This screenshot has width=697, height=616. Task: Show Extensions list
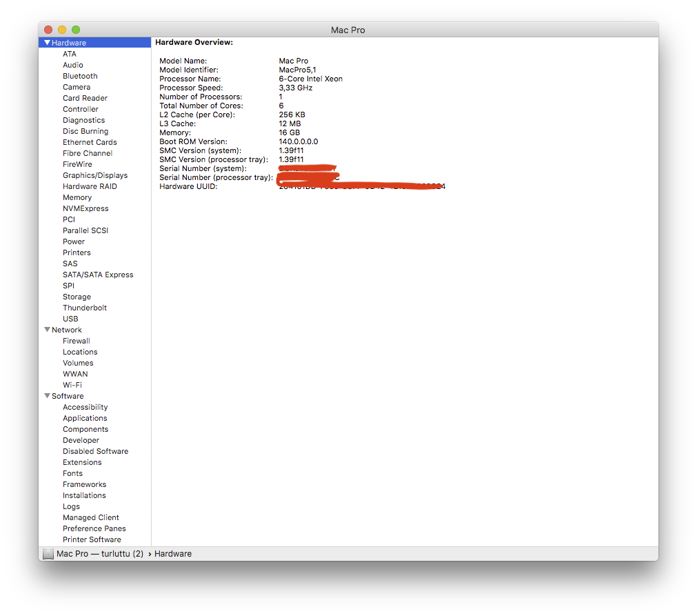pos(82,462)
